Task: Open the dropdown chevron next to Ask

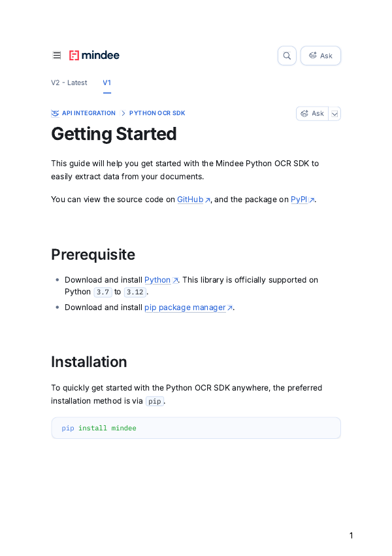Action: pyautogui.click(x=334, y=113)
